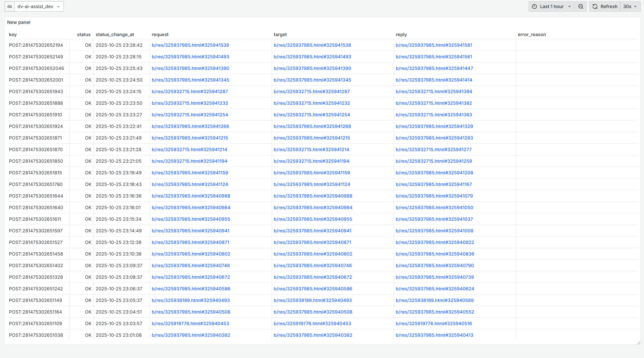The width and height of the screenshot is (644, 358).
Task: Click the error_reason column header
Action: point(532,34)
